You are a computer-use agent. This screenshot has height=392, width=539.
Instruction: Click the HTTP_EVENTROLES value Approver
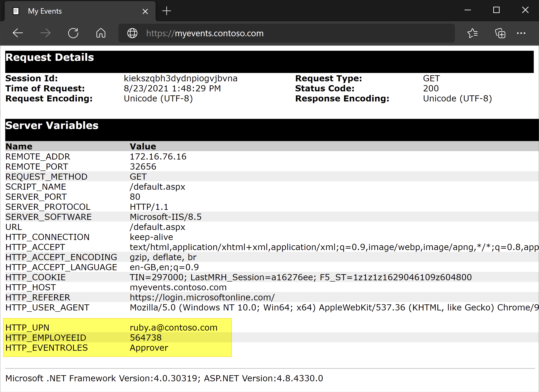tap(149, 348)
